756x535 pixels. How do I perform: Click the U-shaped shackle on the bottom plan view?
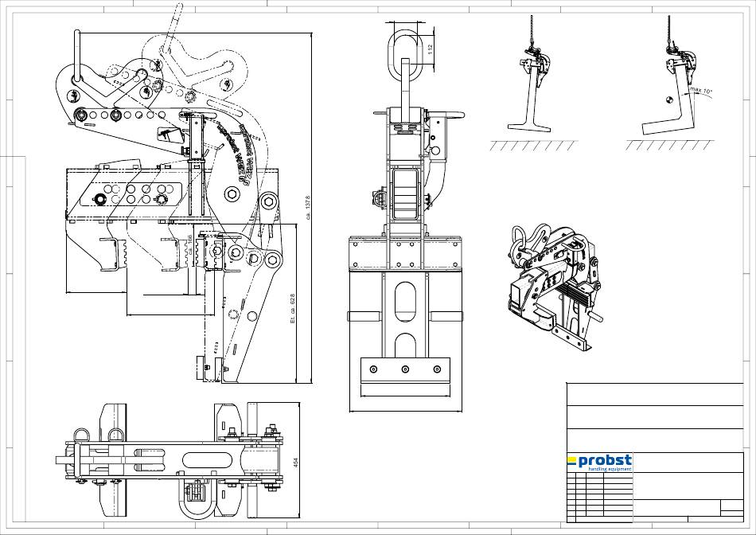(196, 504)
